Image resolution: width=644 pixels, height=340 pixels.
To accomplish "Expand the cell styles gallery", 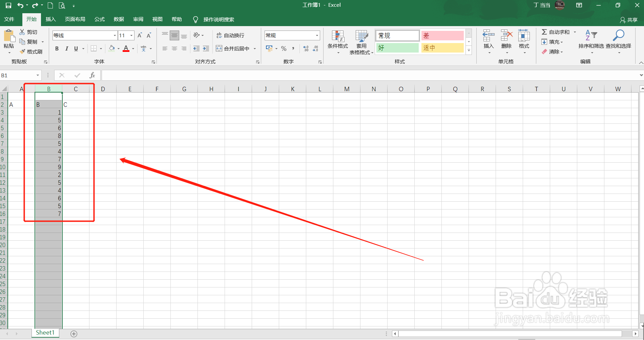I will pyautogui.click(x=469, y=51).
